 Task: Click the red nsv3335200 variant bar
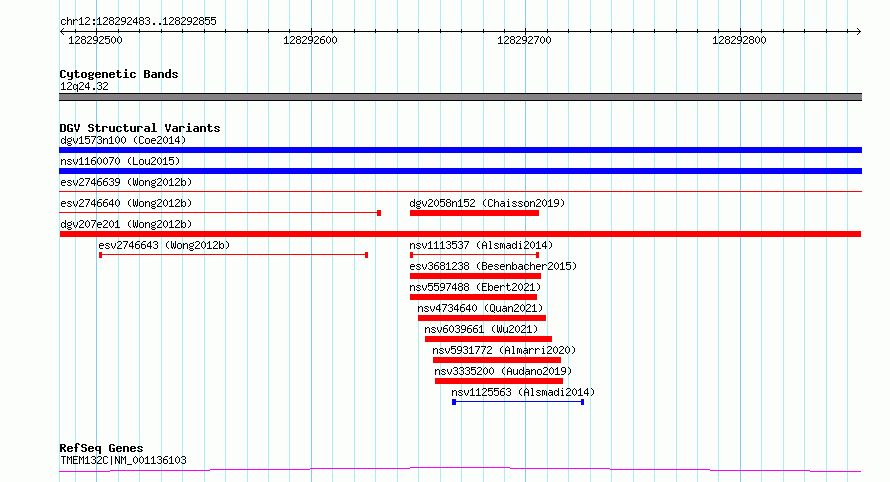coord(498,381)
